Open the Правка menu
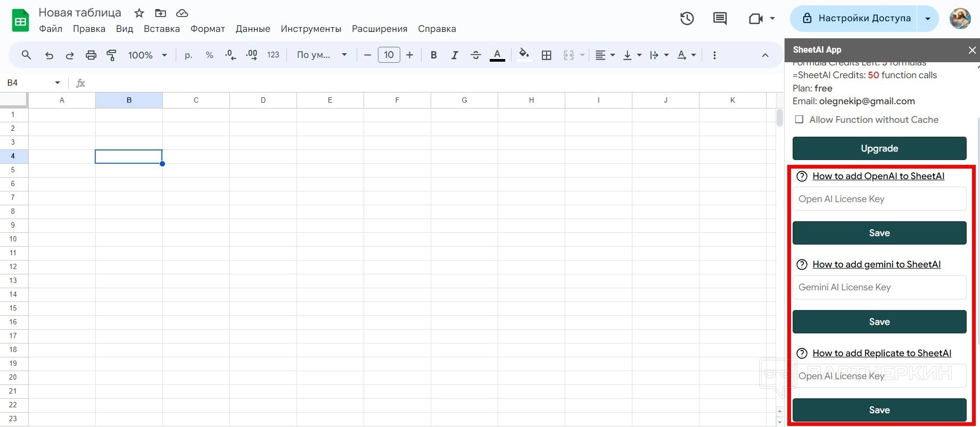This screenshot has height=427, width=980. [89, 29]
